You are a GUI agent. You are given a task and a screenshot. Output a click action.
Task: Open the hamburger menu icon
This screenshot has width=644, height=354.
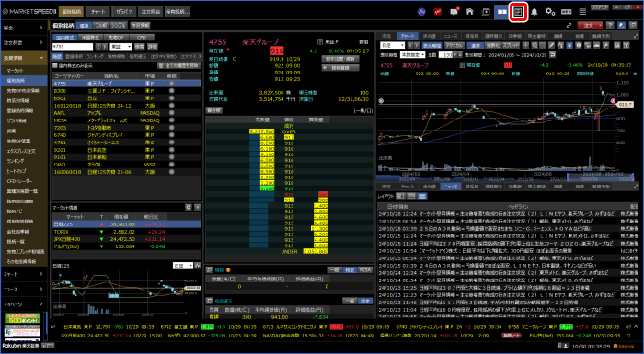click(x=582, y=12)
